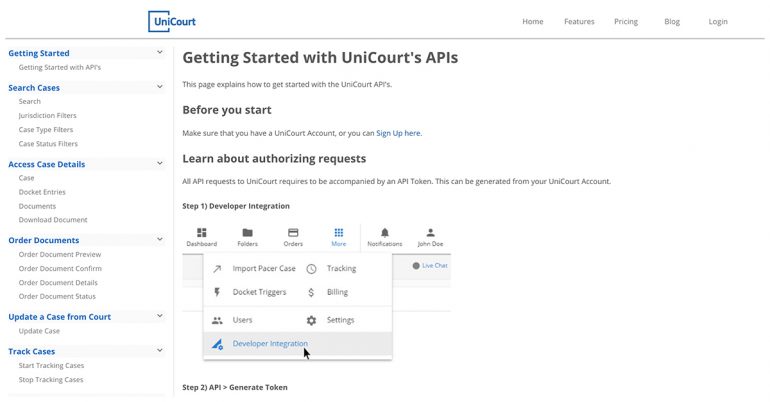Image resolution: width=770 pixels, height=402 pixels.
Task: Click the Docket Triggers bolt icon
Action: 217,293
